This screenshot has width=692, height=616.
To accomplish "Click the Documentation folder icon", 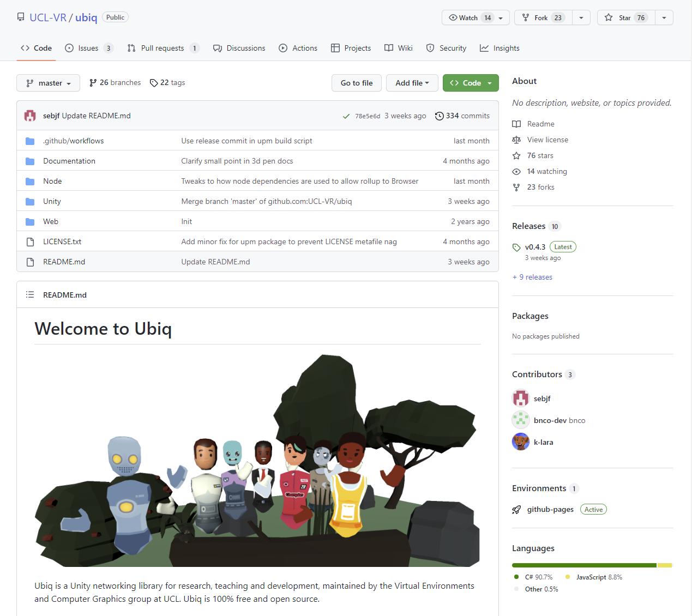I will click(30, 161).
